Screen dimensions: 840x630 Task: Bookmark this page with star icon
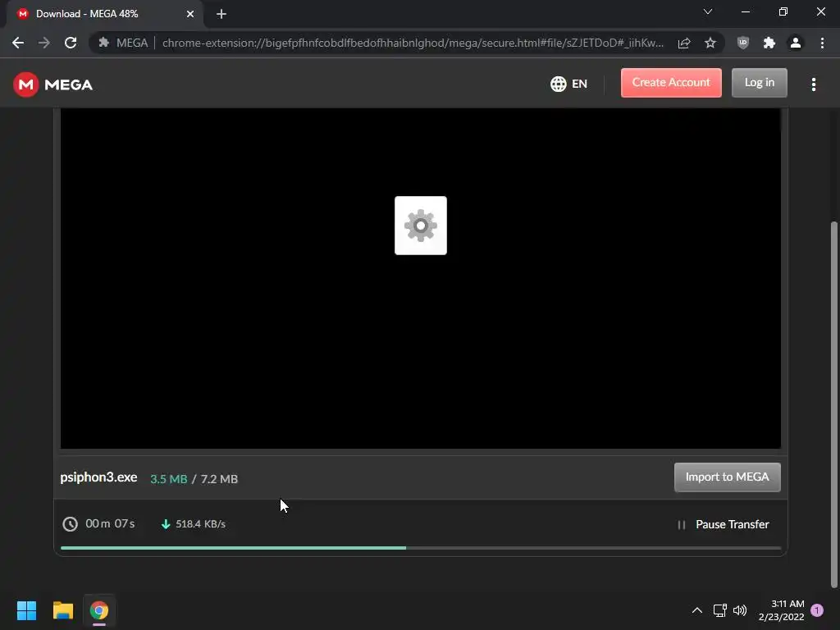click(x=710, y=43)
